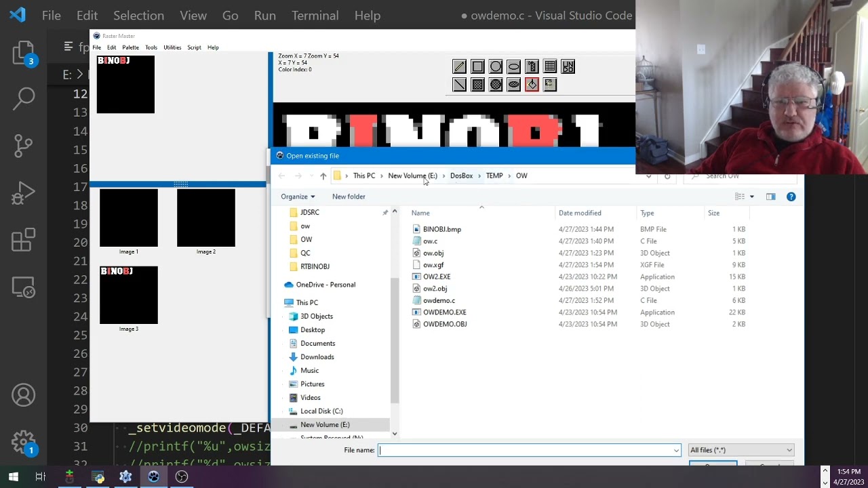Expand the File name history dropdown

tap(675, 450)
